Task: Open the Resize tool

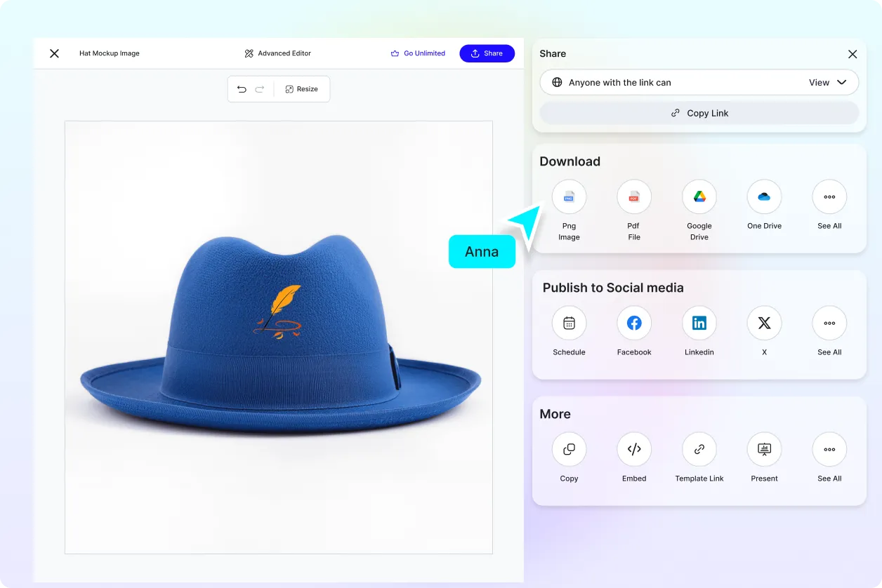Action: point(302,88)
